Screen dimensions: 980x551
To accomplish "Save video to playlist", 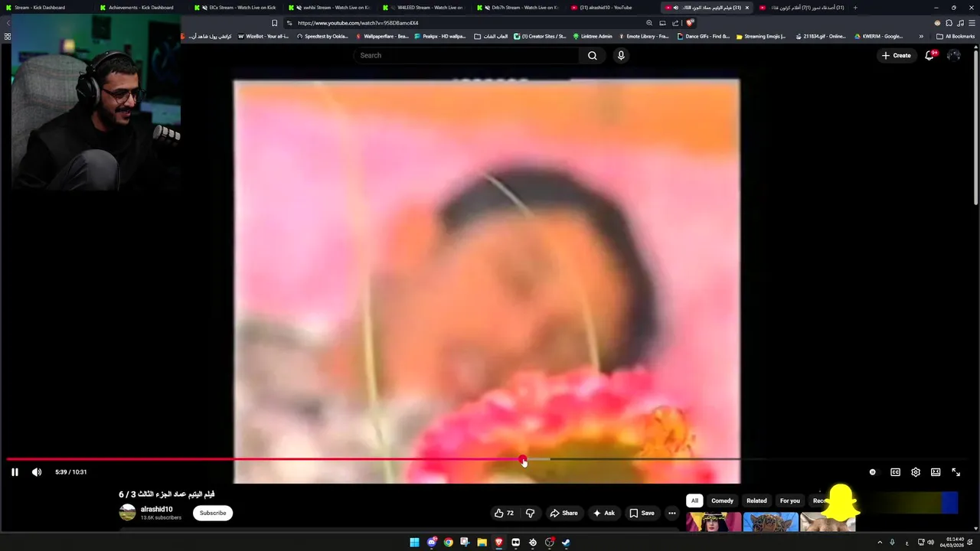I will point(642,513).
